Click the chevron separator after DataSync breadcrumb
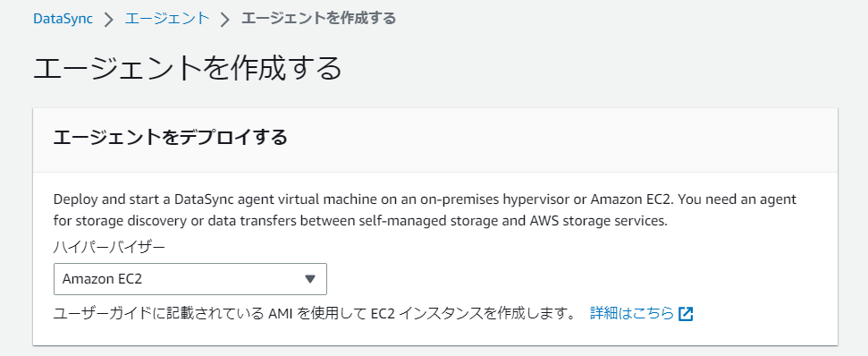Image resolution: width=868 pixels, height=356 pixels. click(108, 20)
